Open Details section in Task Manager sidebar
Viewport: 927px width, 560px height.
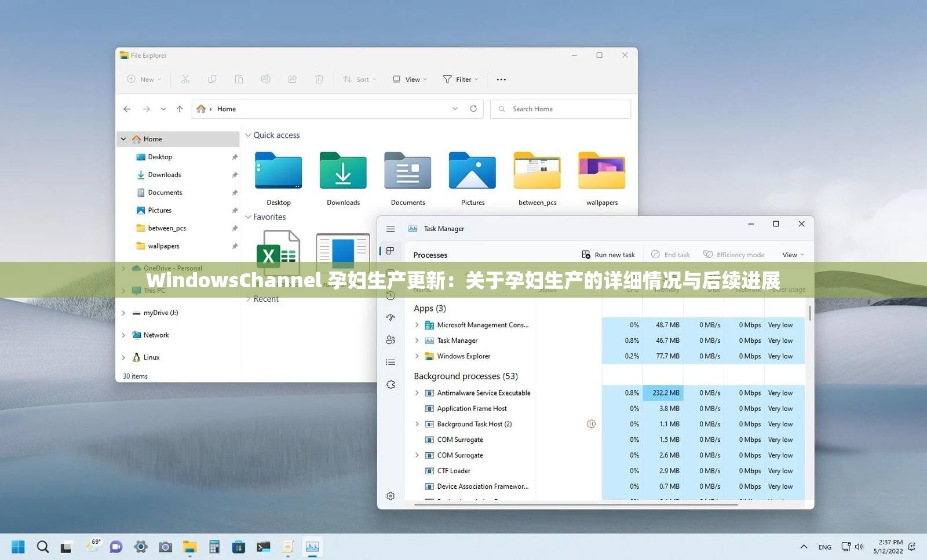(390, 362)
